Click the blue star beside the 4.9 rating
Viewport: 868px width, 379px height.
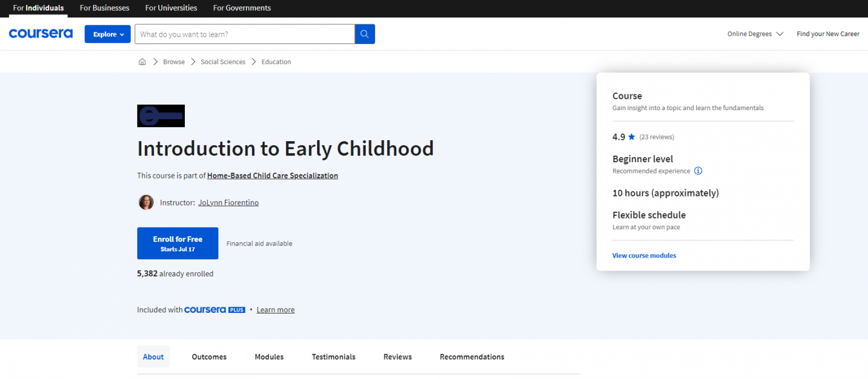pos(632,136)
